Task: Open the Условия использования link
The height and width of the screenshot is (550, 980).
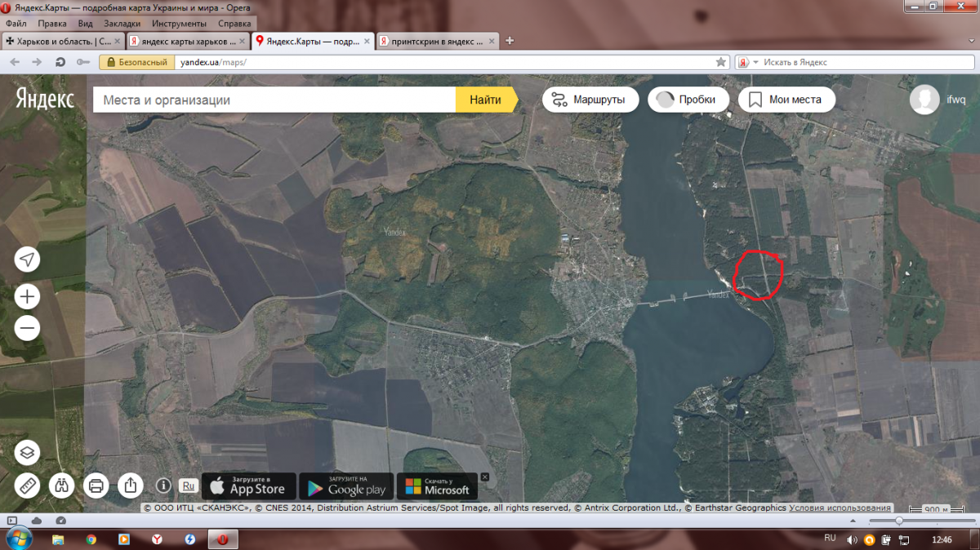Action: [840, 508]
